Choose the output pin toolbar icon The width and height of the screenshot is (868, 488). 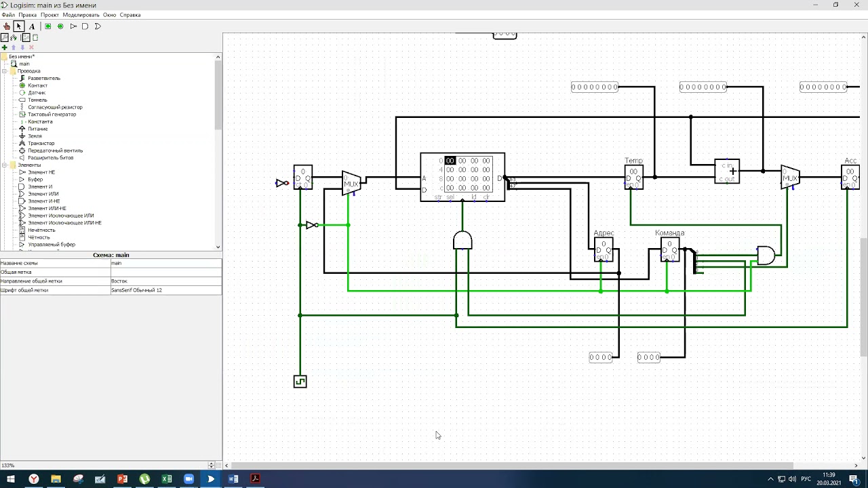[60, 26]
